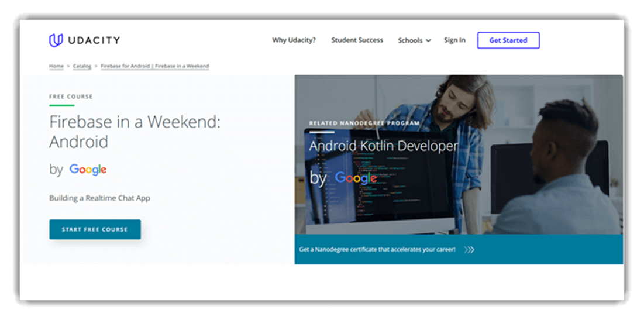
Task: Click the FREE COURSE label
Action: coord(71,97)
